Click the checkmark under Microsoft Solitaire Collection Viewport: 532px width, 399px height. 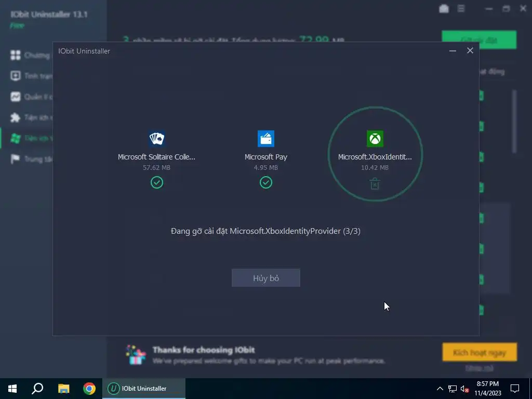(157, 182)
